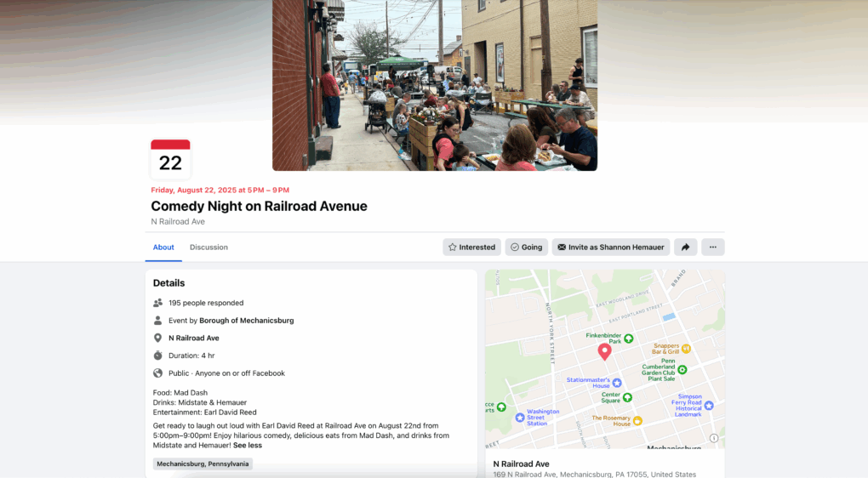The width and height of the screenshot is (868, 478).
Task: Open the three-dots more options menu
Action: click(713, 248)
